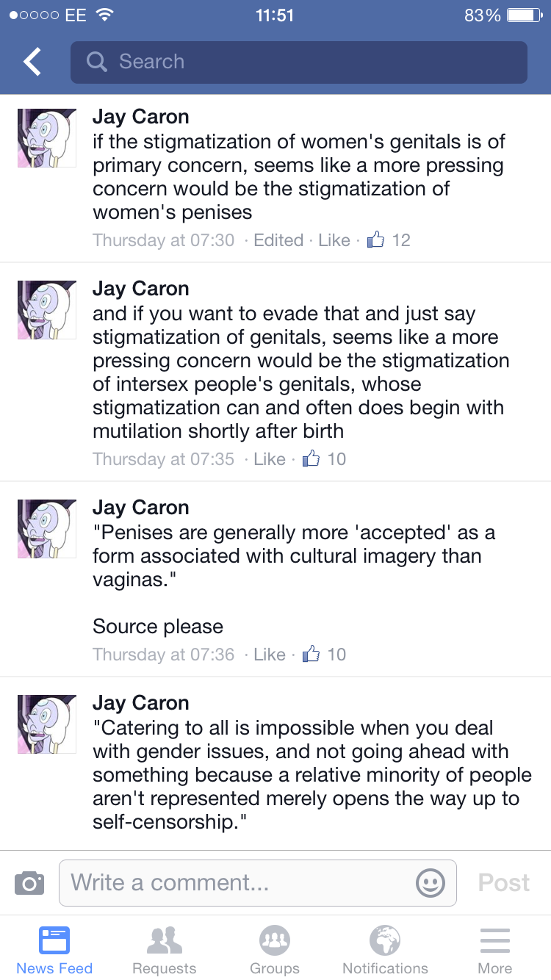Like the comment posted at 07:35
This screenshot has width=551, height=980.
270,459
